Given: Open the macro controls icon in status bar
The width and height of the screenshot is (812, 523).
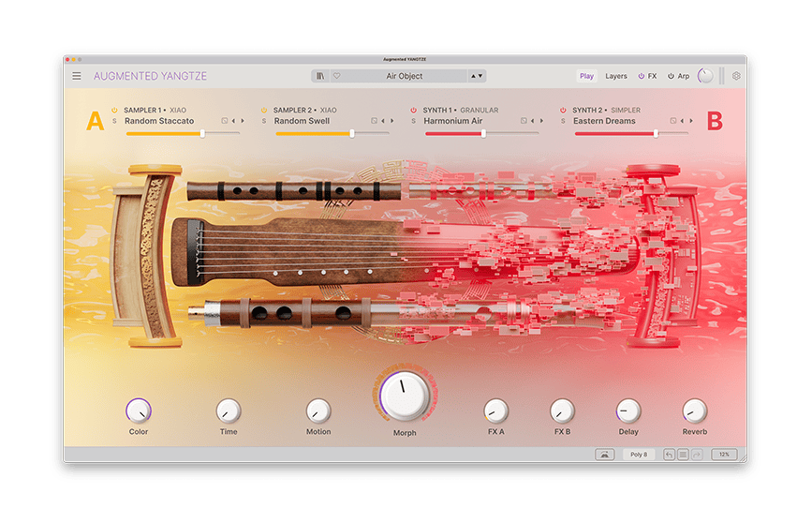Looking at the screenshot, I should (604, 455).
